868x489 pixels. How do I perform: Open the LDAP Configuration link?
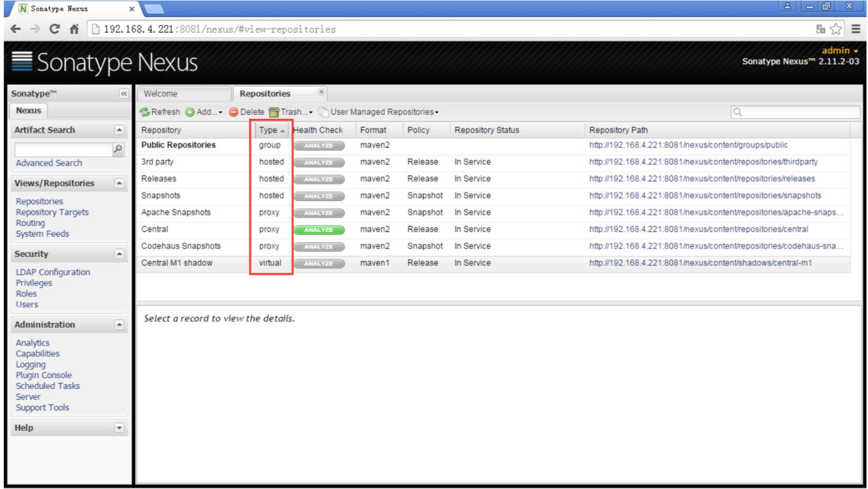point(53,272)
